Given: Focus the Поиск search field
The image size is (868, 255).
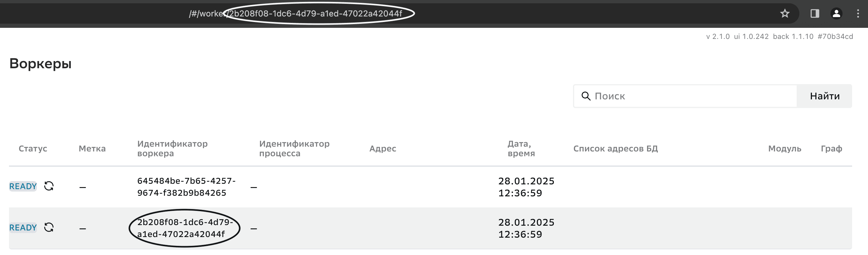Looking at the screenshot, I should [691, 96].
